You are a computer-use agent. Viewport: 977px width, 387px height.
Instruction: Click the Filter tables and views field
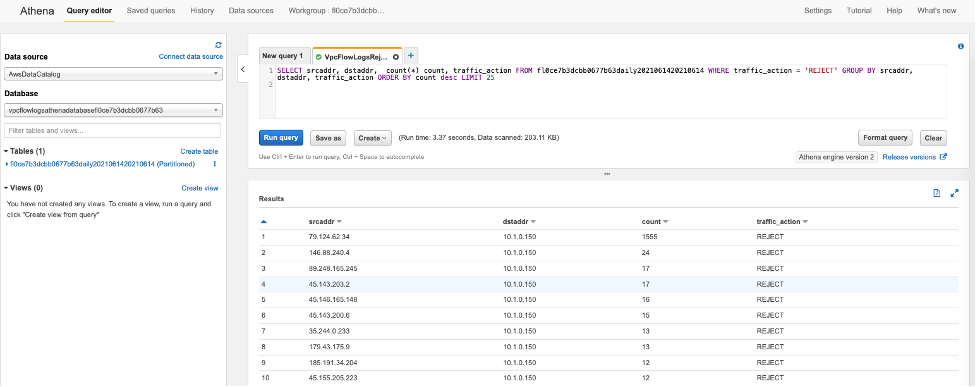[x=113, y=131]
